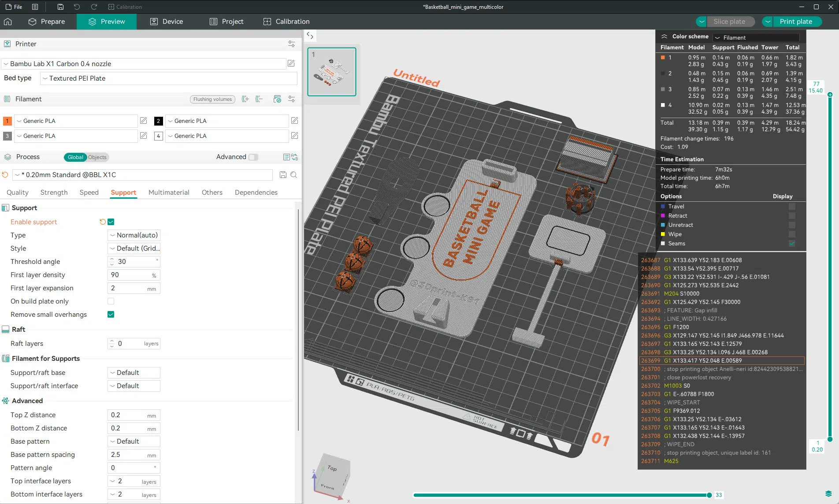Switch to the Project tab
The width and height of the screenshot is (839, 504).
pyautogui.click(x=226, y=22)
